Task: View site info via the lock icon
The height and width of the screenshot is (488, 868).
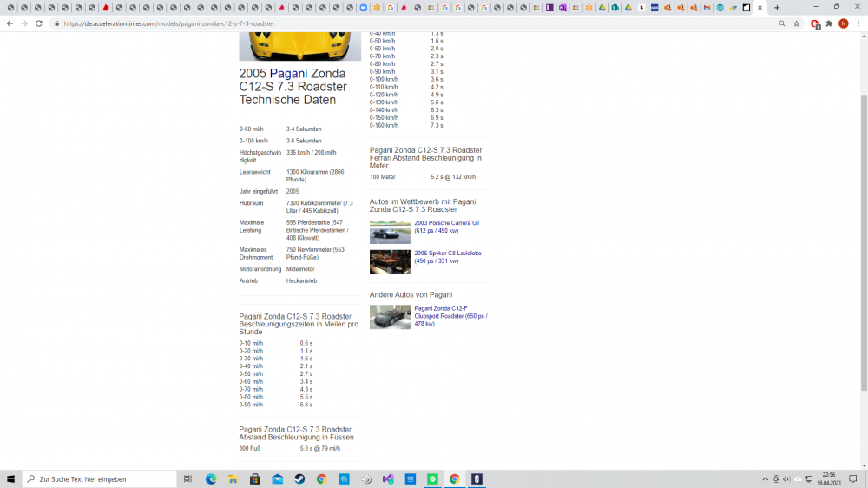Action: click(56, 23)
